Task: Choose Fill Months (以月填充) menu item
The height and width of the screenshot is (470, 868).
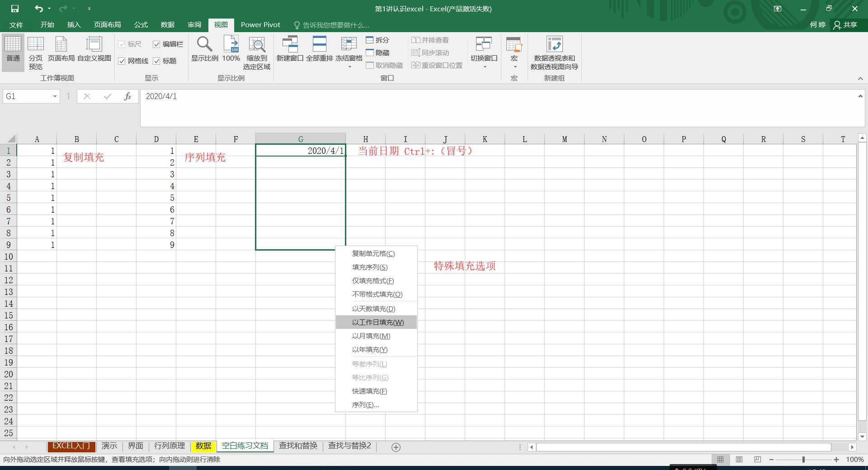Action: pyautogui.click(x=376, y=336)
